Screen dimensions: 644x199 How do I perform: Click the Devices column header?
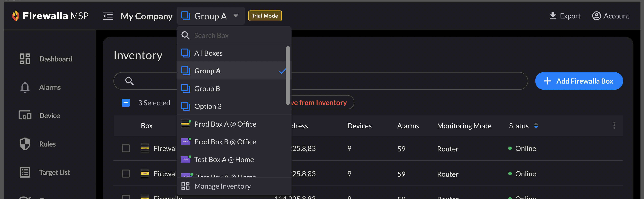pos(359,126)
